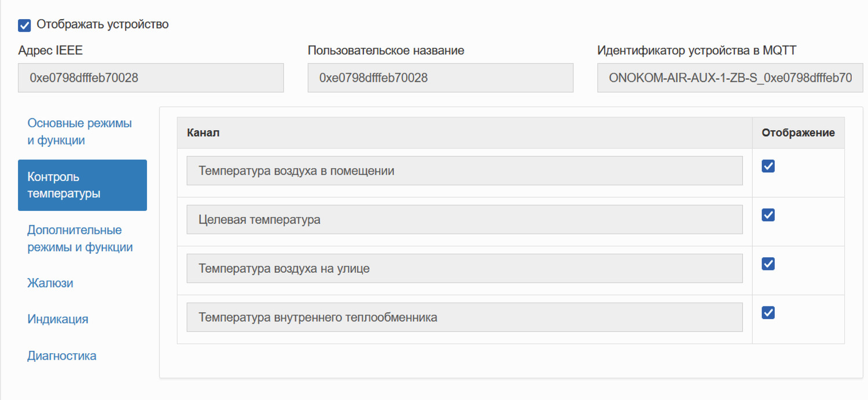868x400 pixels.
Task: Toggle visibility of 'Температура внутреннего теплообменника'
Action: pyautogui.click(x=767, y=313)
